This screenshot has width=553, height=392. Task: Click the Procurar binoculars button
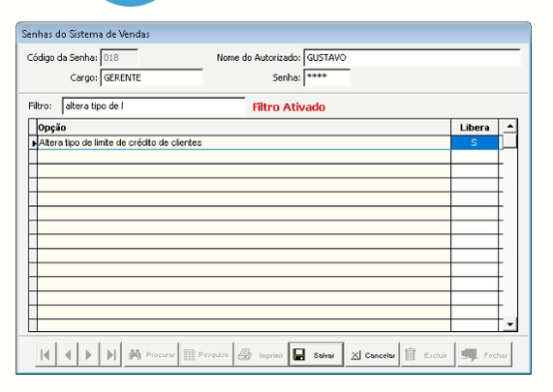tap(152, 354)
